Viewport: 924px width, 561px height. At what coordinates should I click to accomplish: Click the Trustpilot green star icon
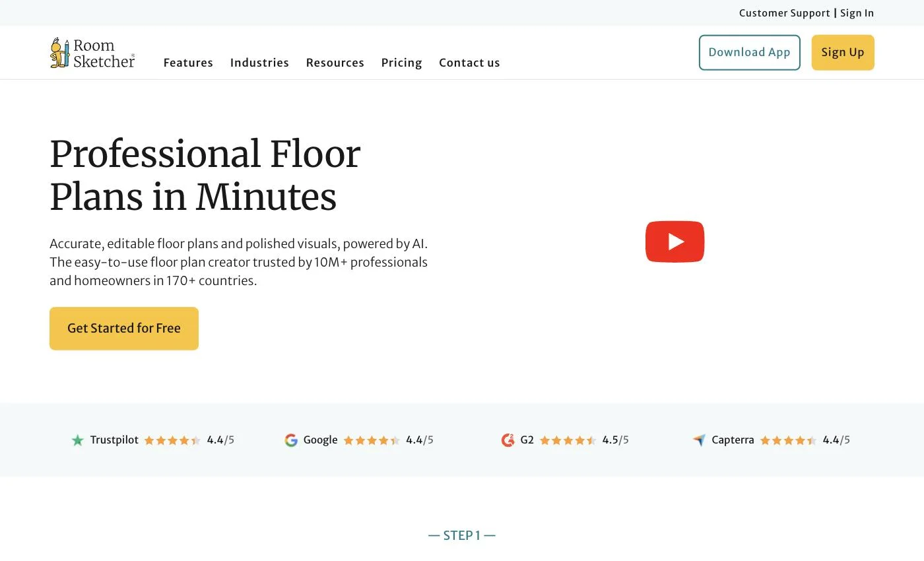[77, 440]
